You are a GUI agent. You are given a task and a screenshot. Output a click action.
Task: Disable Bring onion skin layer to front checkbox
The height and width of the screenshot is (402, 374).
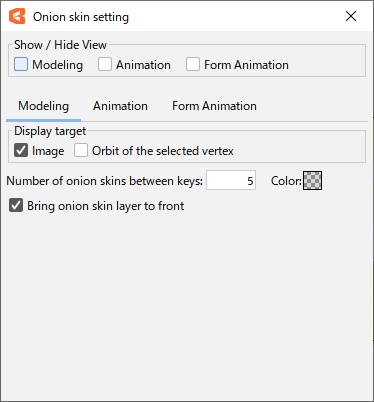(16, 205)
